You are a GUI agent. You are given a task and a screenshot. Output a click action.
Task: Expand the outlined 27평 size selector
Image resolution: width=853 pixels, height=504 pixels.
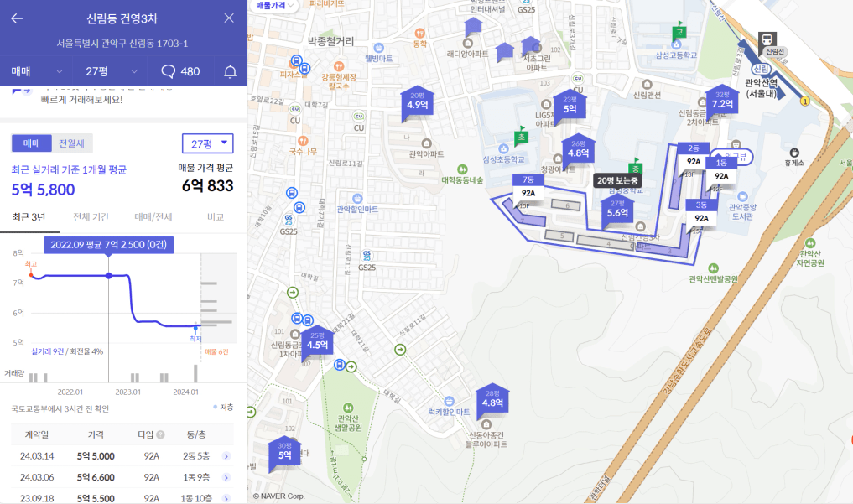pyautogui.click(x=208, y=143)
